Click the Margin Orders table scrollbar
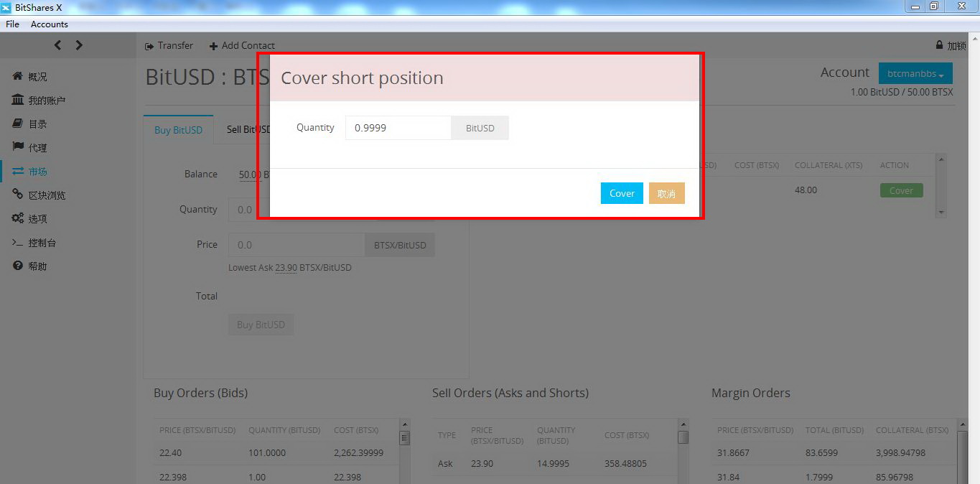 (x=962, y=452)
